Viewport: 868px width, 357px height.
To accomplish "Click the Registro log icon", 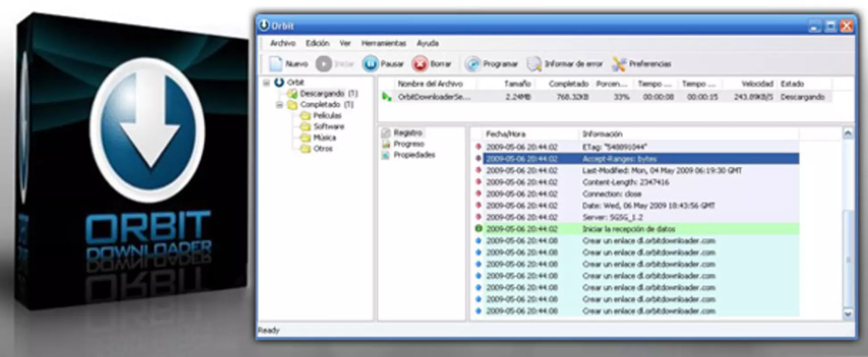I will pos(386,133).
